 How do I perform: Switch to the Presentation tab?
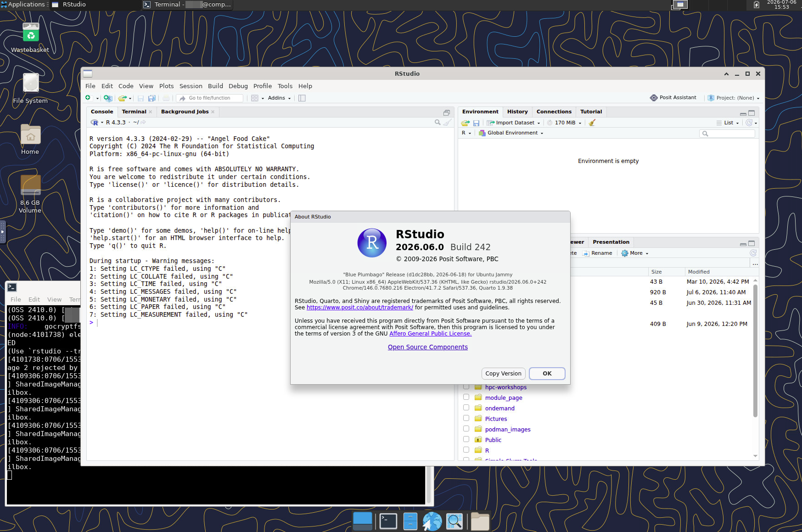pyautogui.click(x=611, y=242)
